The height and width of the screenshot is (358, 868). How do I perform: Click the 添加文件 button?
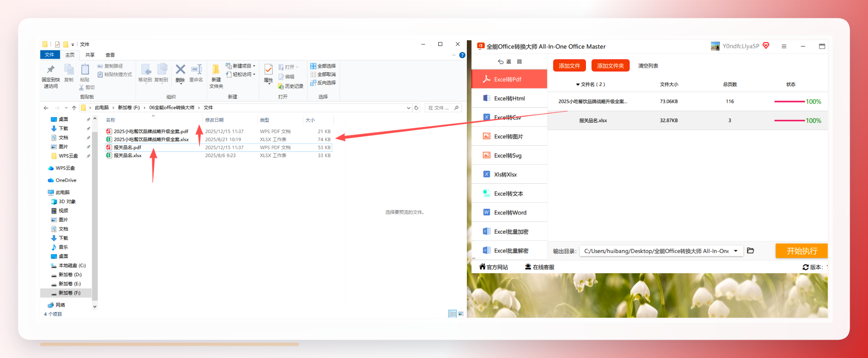(569, 66)
